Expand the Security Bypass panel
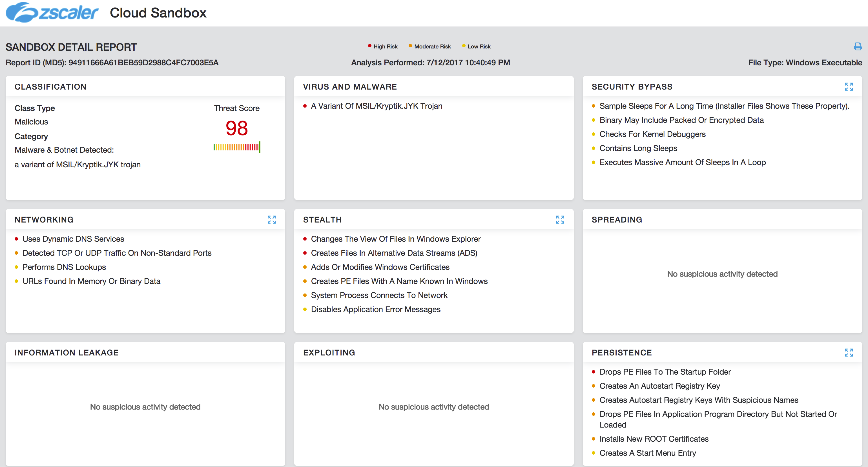 click(849, 87)
